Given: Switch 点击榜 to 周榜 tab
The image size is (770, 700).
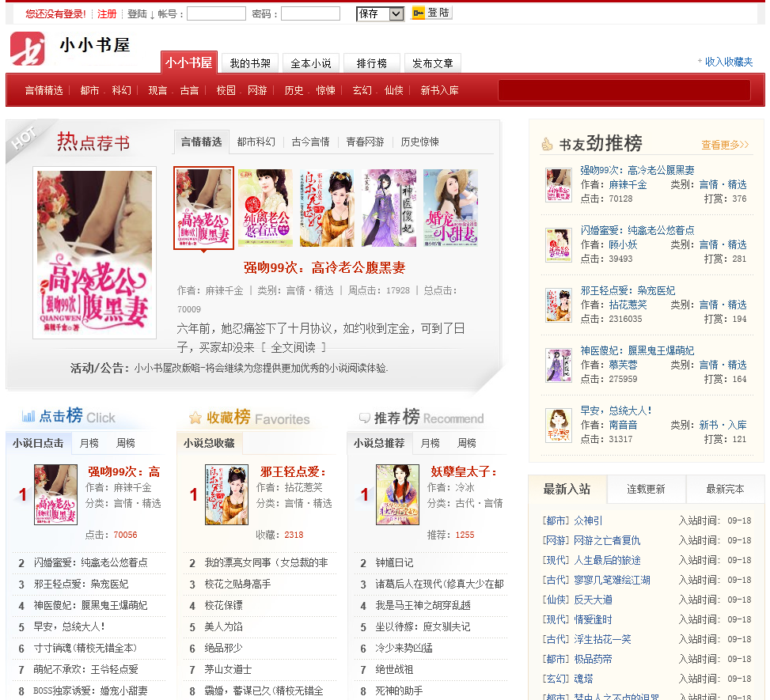Looking at the screenshot, I should (x=125, y=443).
